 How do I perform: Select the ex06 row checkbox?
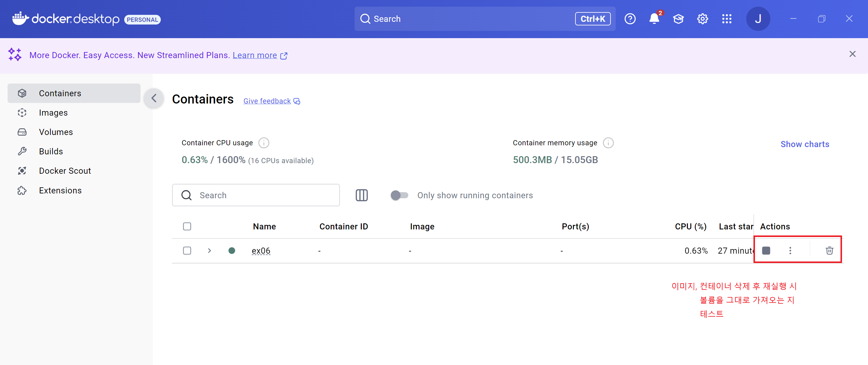tap(187, 251)
